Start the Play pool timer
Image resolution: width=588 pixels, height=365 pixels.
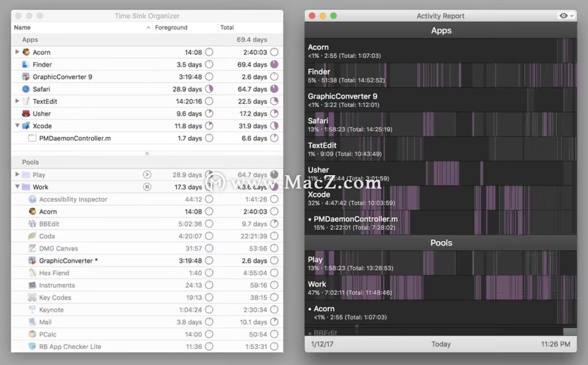147,175
